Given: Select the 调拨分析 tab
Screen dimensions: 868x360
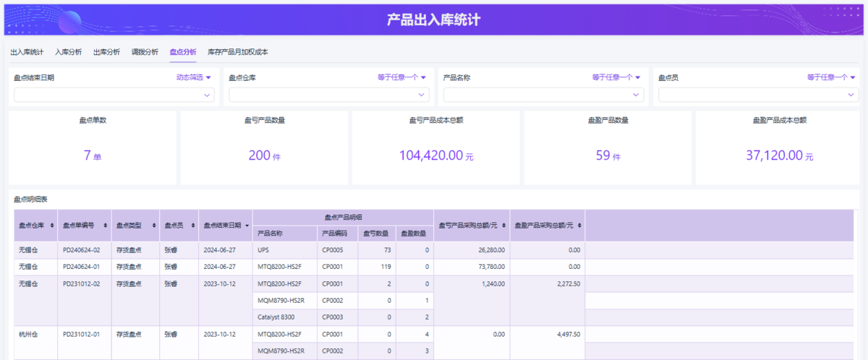Looking at the screenshot, I should pos(145,52).
